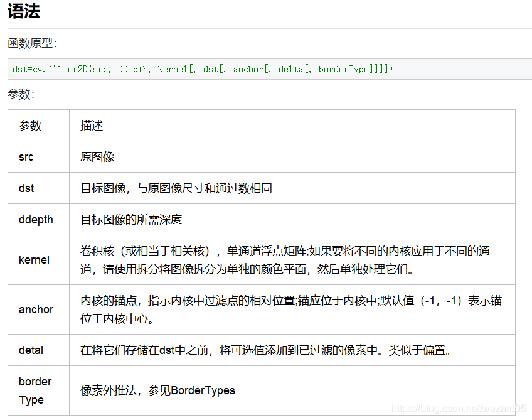Click the 目标图像的所需深度 description

pyautogui.click(x=131, y=220)
